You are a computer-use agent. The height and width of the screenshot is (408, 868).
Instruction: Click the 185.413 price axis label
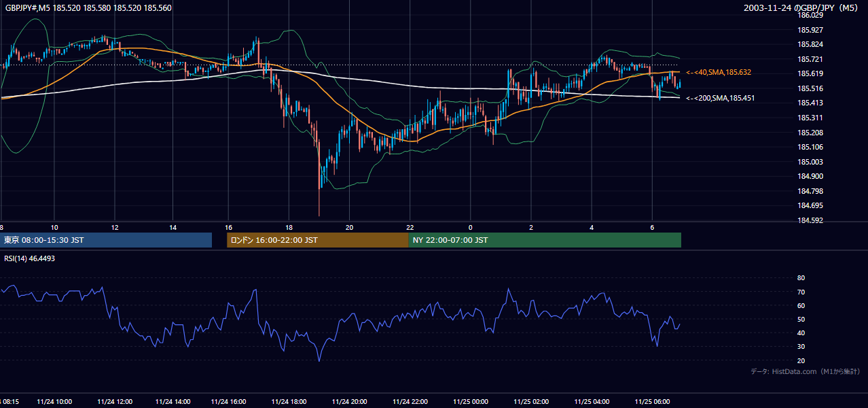[x=810, y=103]
